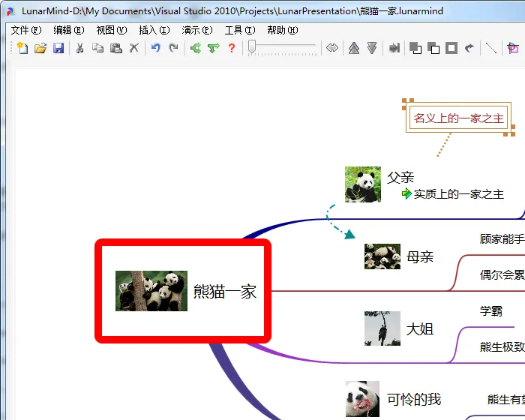Open an existing file with folder icon
Viewport: 525px width, 420px height.
(x=40, y=48)
